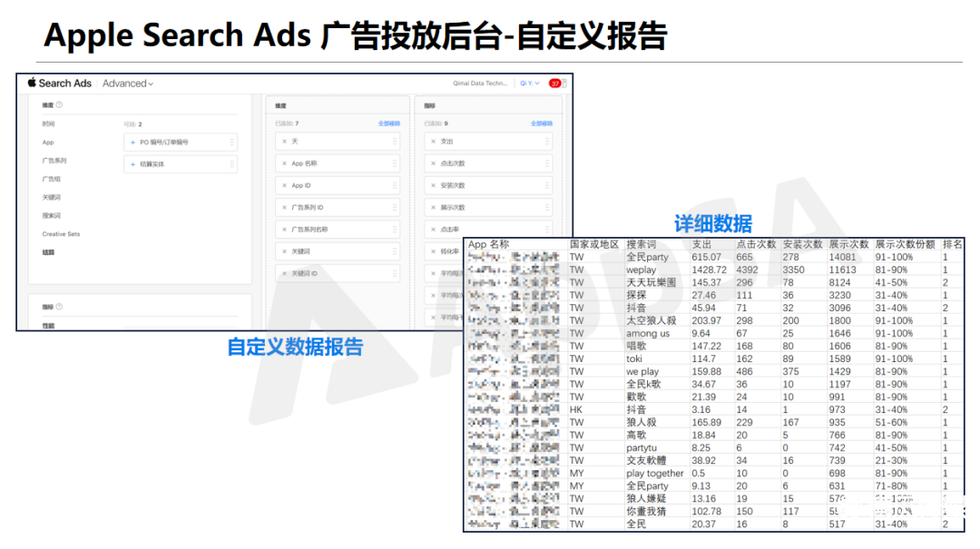Click the 搜索词 column header in data table

[x=641, y=245]
